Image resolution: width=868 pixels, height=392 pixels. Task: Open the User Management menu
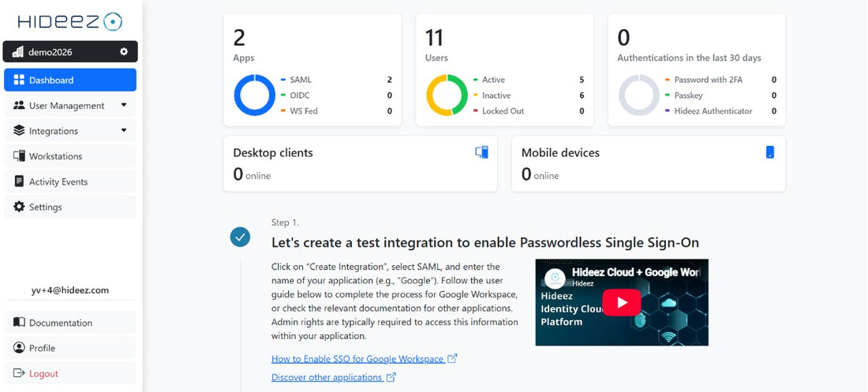70,105
